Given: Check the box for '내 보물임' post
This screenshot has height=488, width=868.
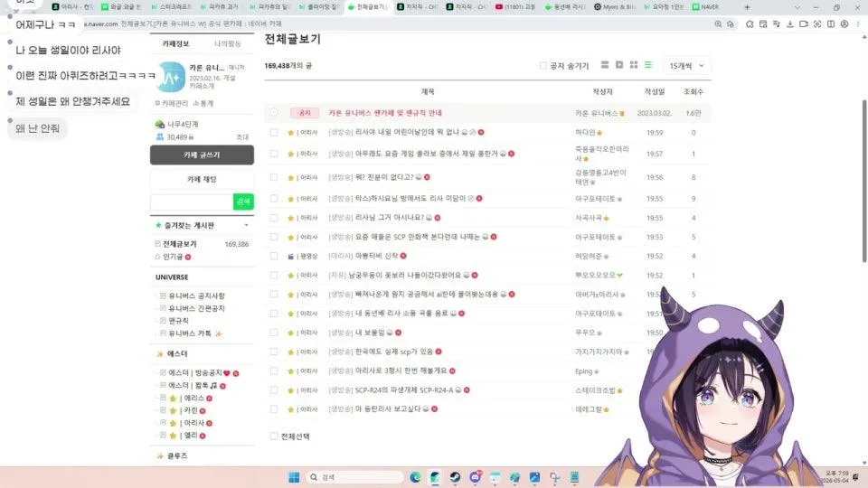Looking at the screenshot, I should [274, 333].
